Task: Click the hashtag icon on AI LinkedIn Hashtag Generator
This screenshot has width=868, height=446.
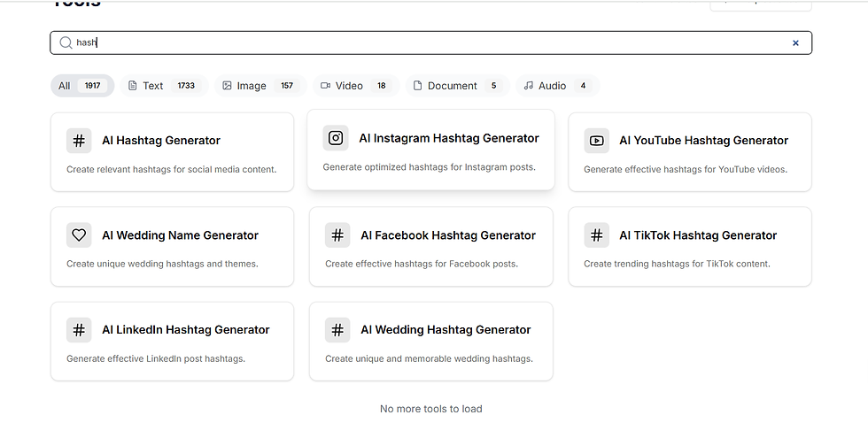Action: click(79, 330)
